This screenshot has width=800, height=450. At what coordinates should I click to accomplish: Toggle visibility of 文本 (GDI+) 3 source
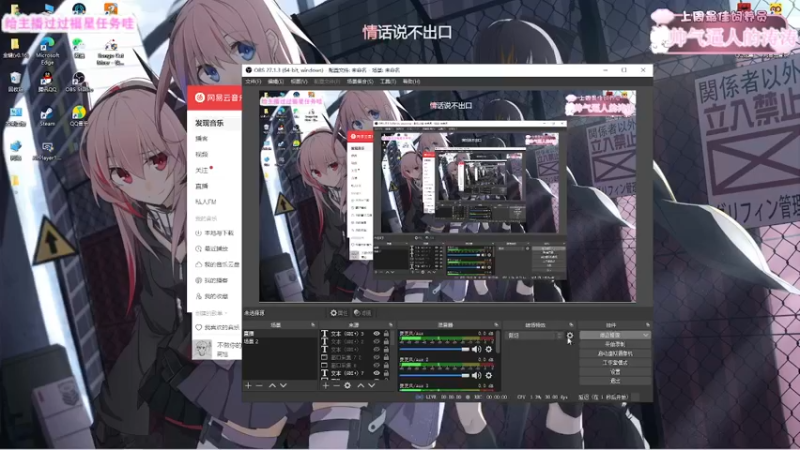coord(377,334)
